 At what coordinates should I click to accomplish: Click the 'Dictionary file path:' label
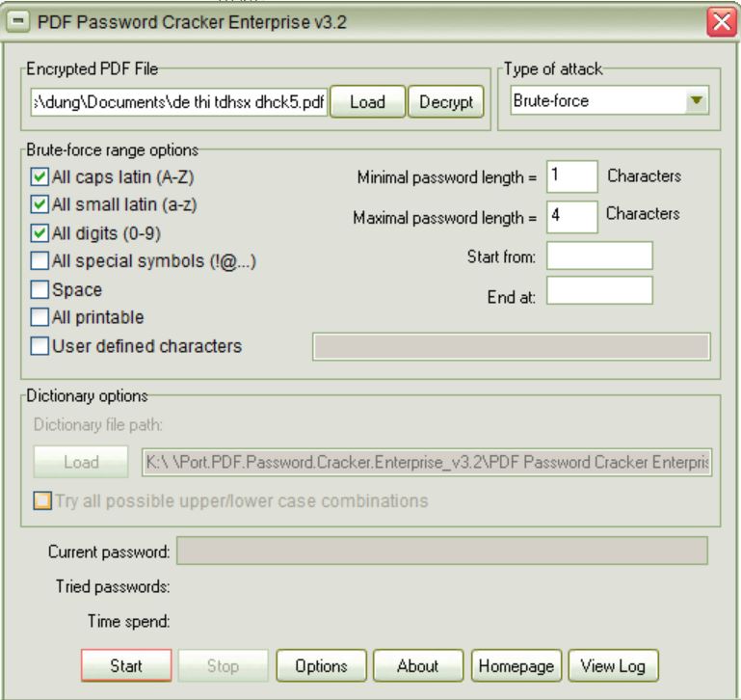[x=98, y=425]
